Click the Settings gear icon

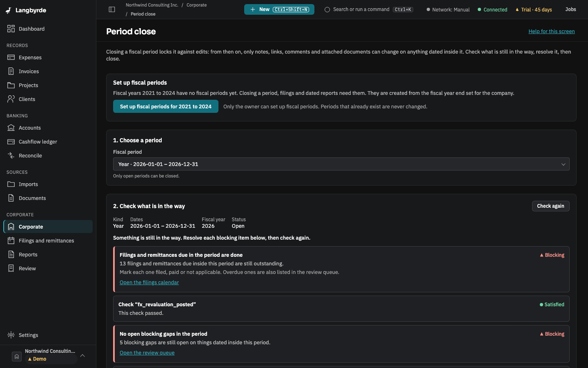click(x=11, y=335)
